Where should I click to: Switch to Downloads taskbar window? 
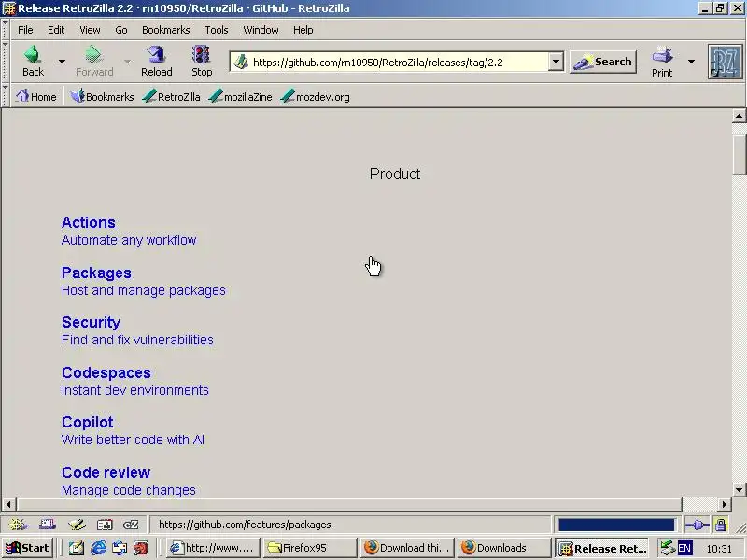[x=503, y=548]
